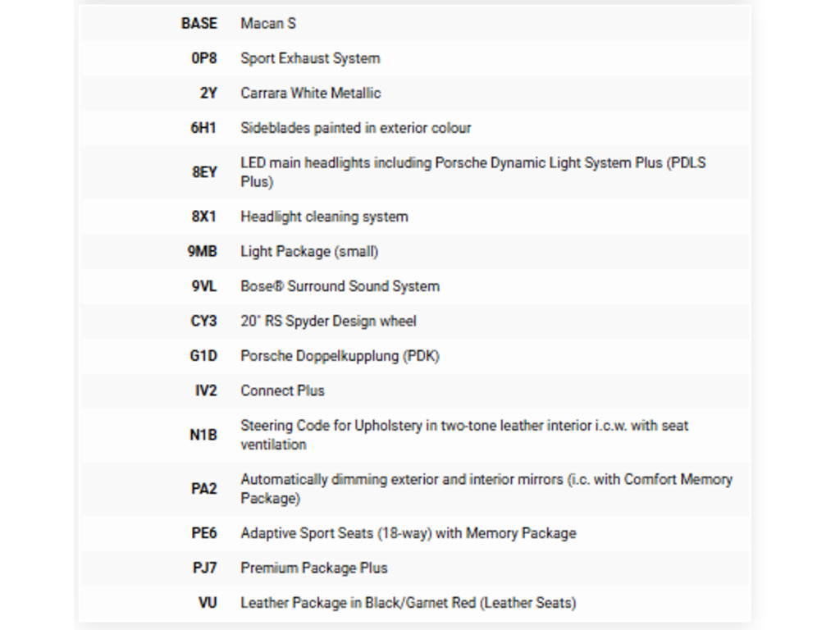Click the 6H1 Sideblades row
The height and width of the screenshot is (630, 840).
(x=414, y=128)
